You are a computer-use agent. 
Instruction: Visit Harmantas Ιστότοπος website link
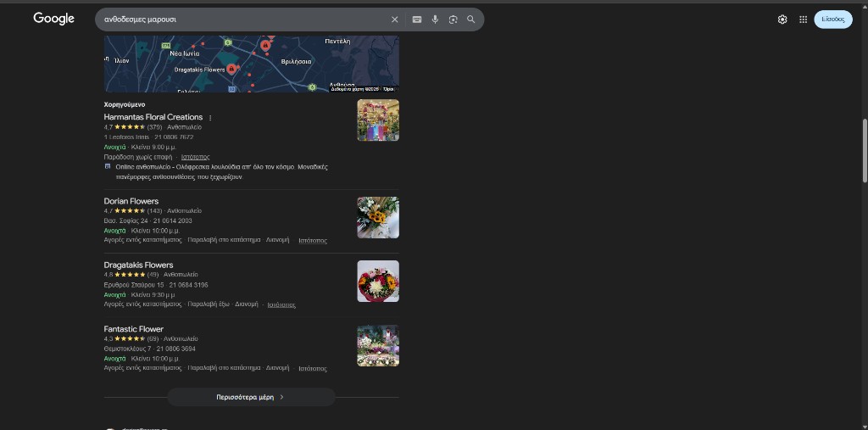pyautogui.click(x=196, y=158)
